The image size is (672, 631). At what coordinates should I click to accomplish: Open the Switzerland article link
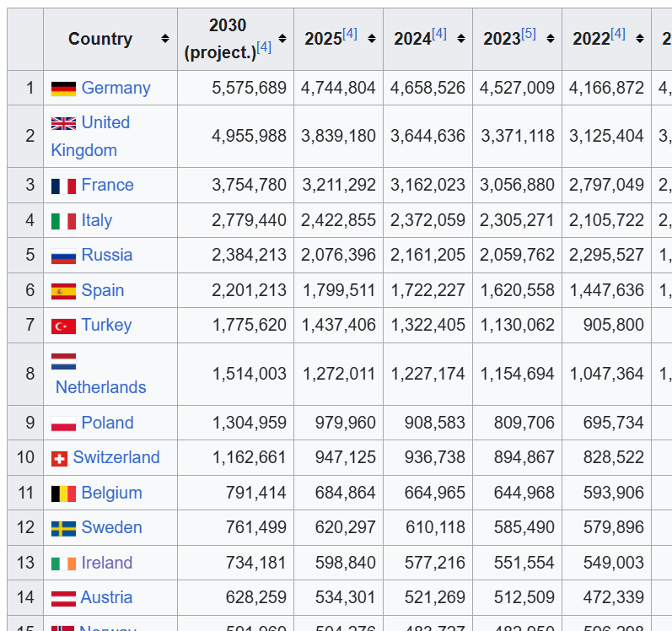(116, 457)
